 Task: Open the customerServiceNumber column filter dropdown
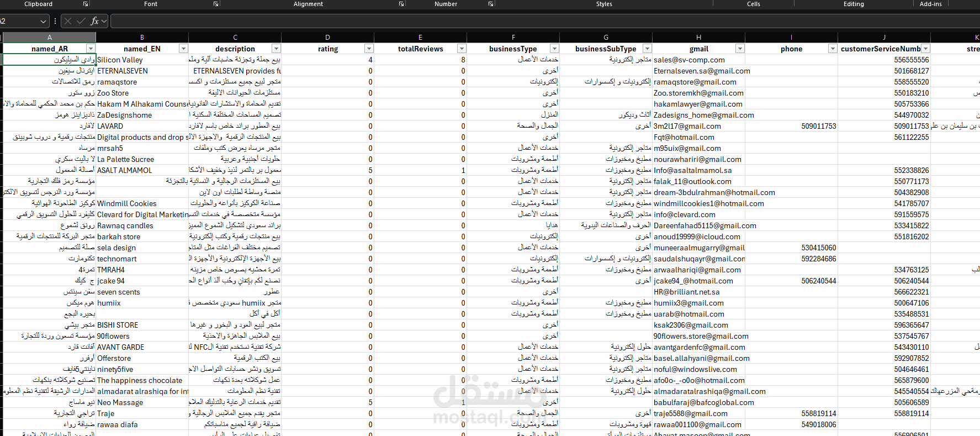[925, 49]
